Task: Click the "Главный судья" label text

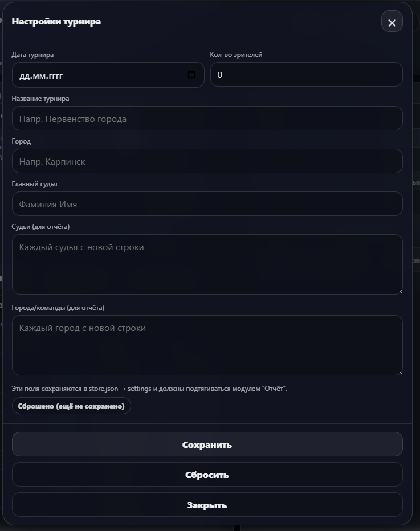Action: [x=34, y=184]
